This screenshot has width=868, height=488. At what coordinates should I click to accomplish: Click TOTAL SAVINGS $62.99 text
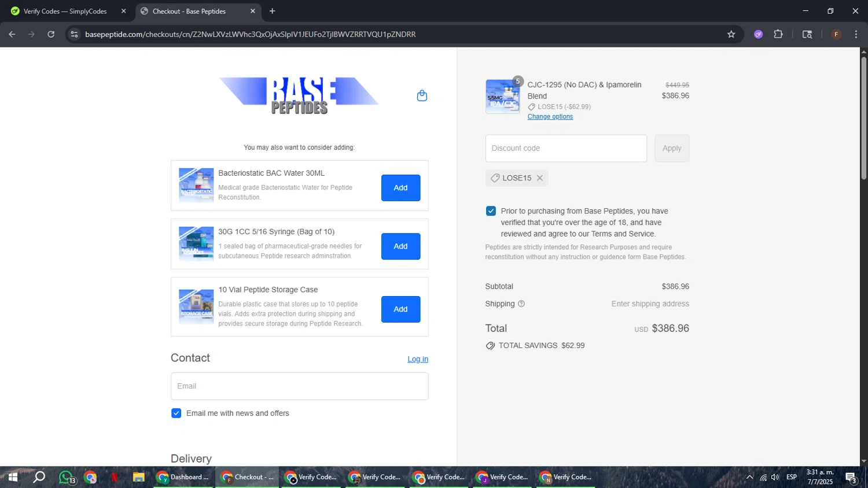[x=542, y=346]
